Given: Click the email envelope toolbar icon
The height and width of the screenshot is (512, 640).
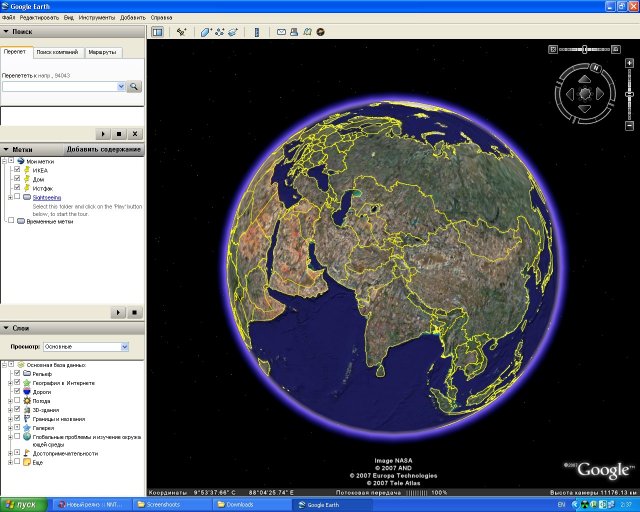Looking at the screenshot, I should click(x=281, y=32).
